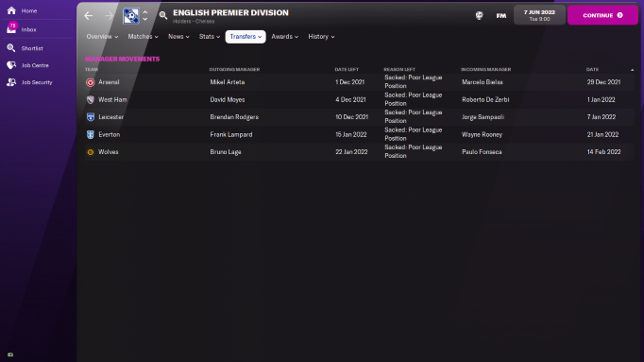Click the small icon at sidebar bottom
The image size is (644, 362).
pos(10,354)
